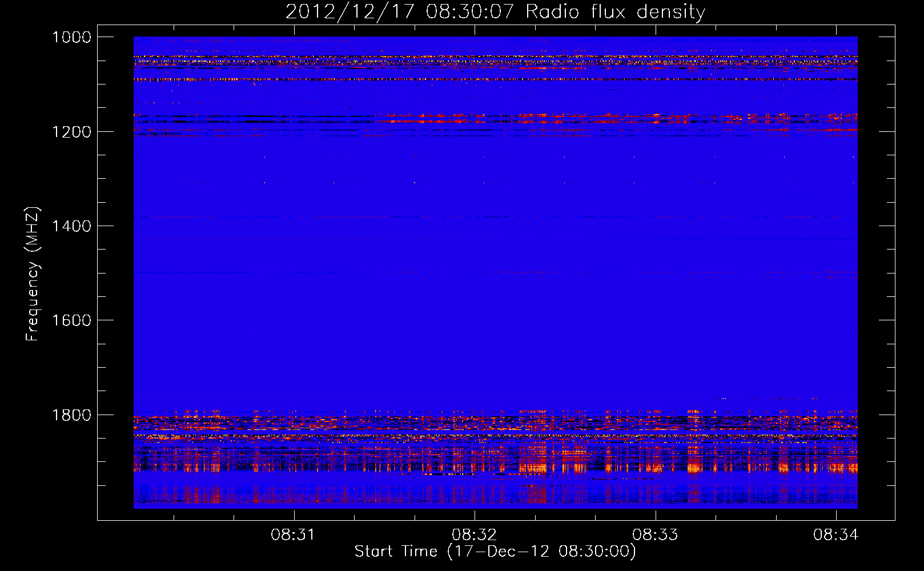Click the plot title '2012/12/17 08:30:07 Radio flux density'
This screenshot has height=571, width=924.
pos(495,12)
